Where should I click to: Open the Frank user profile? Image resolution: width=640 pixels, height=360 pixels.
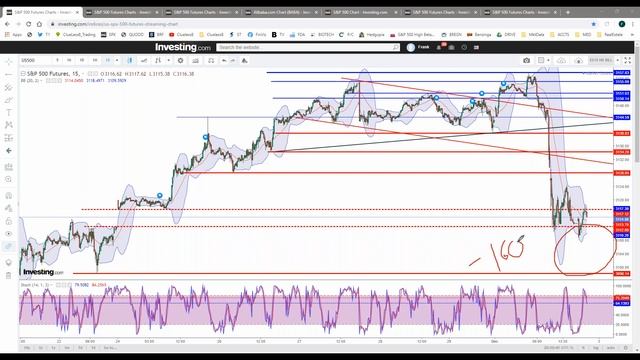pyautogui.click(x=418, y=47)
